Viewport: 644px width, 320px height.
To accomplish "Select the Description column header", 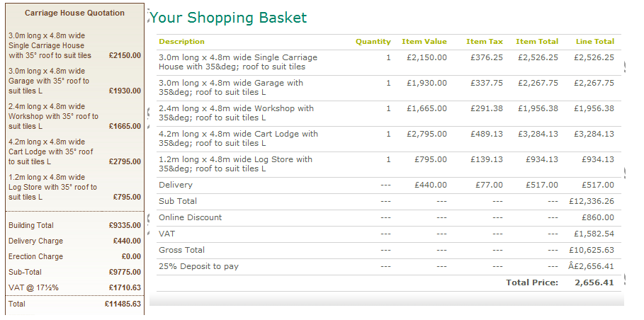I will (181, 42).
